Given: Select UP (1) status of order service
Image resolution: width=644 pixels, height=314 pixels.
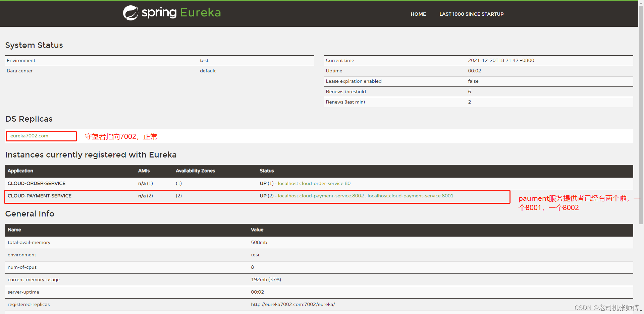Looking at the screenshot, I should (267, 183).
